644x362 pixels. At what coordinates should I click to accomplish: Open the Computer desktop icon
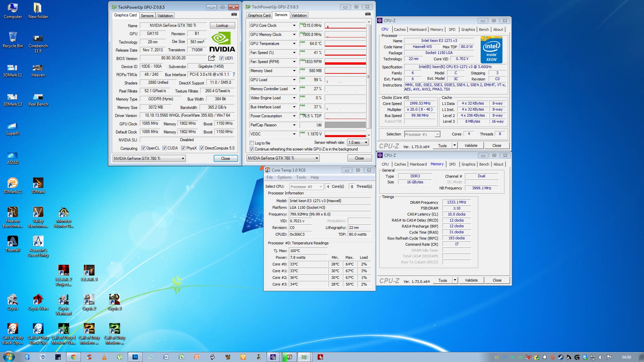(12, 11)
